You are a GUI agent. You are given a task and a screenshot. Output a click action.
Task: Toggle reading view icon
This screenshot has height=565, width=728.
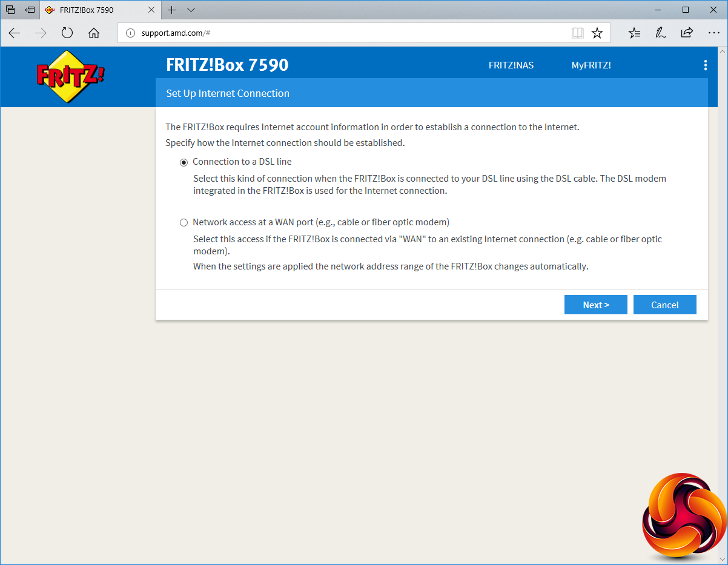point(578,33)
